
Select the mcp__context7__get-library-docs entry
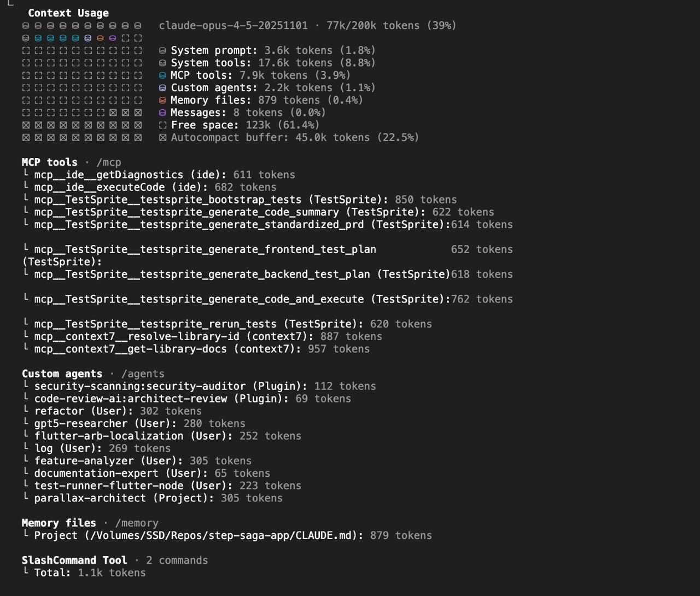pos(196,349)
